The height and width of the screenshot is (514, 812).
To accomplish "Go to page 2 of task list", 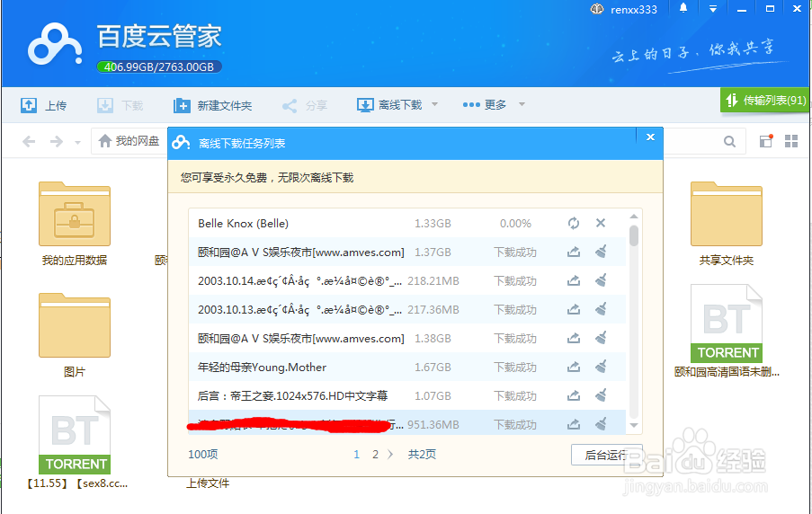I will (x=375, y=455).
